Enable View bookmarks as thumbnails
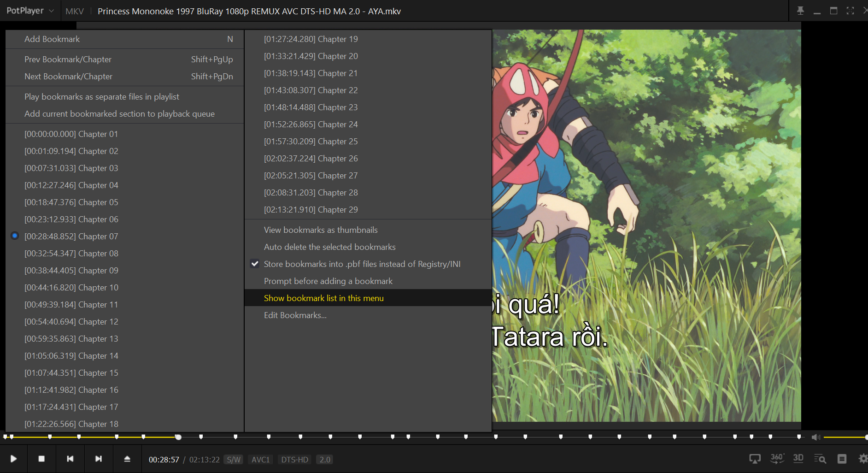 [368, 230]
